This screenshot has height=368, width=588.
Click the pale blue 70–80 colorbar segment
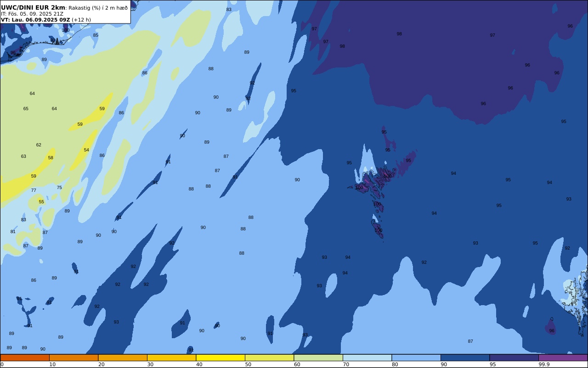[x=367, y=357]
